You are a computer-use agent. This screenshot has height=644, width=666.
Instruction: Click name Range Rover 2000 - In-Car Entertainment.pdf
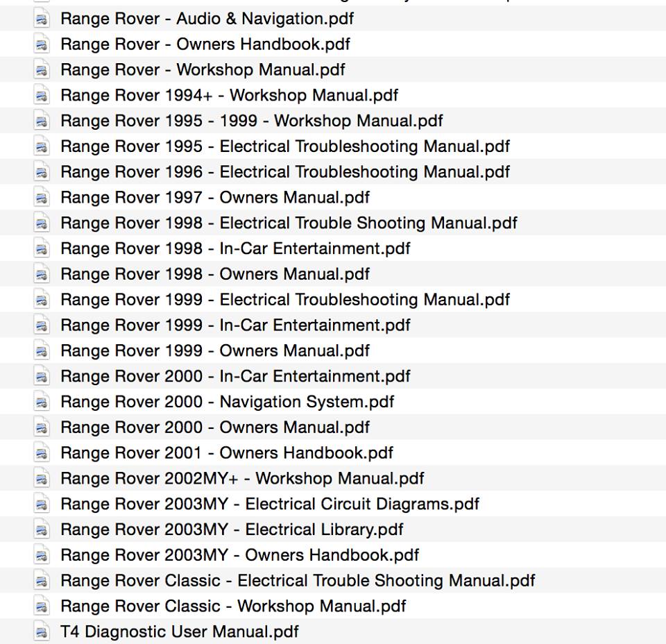(x=236, y=376)
